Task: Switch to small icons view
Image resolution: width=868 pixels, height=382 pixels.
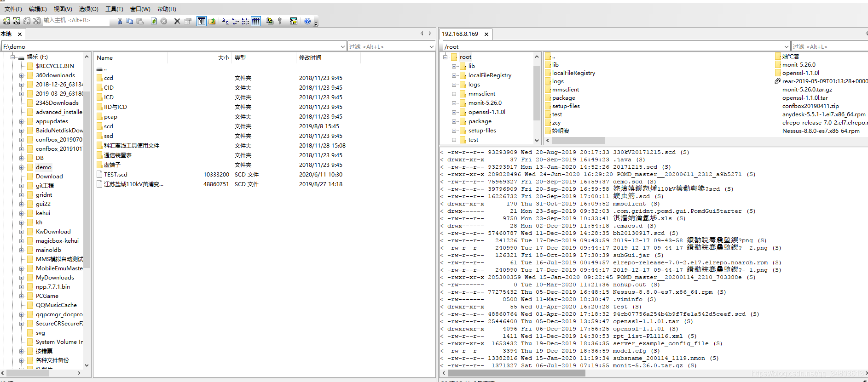Action: point(235,21)
